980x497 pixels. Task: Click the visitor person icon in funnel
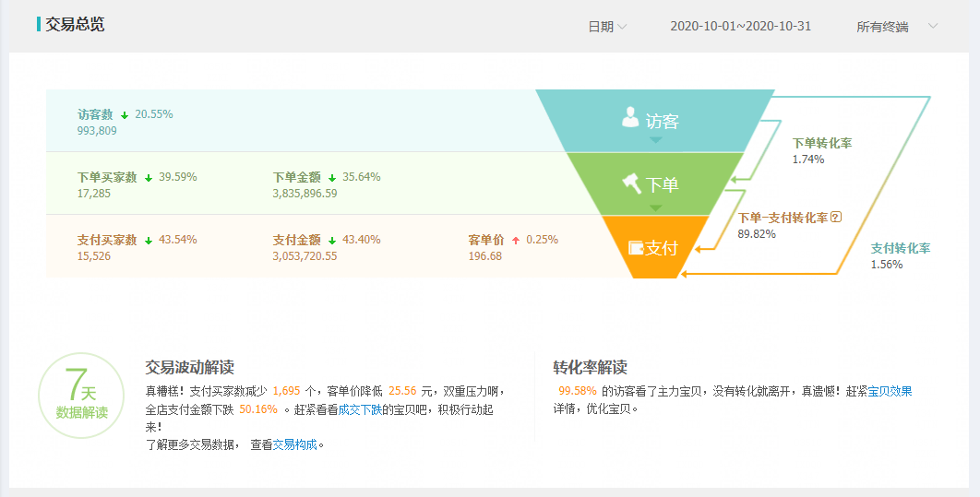pos(630,117)
